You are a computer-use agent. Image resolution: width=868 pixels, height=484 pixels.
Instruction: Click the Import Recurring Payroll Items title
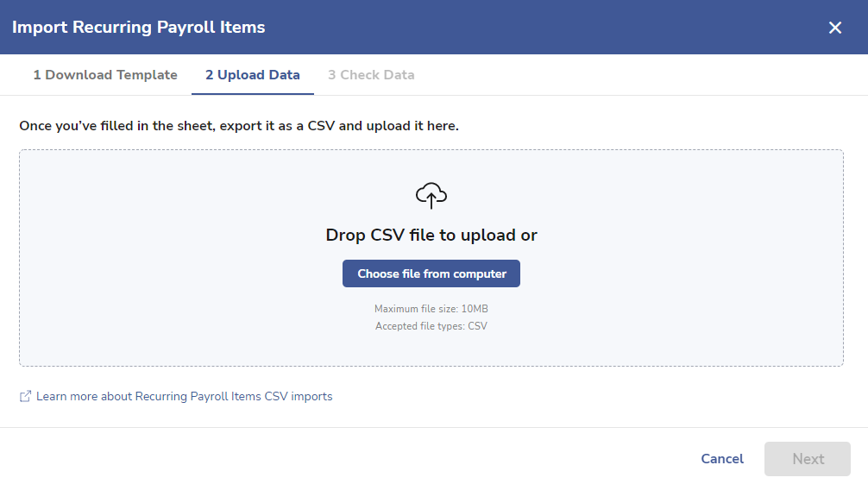138,27
